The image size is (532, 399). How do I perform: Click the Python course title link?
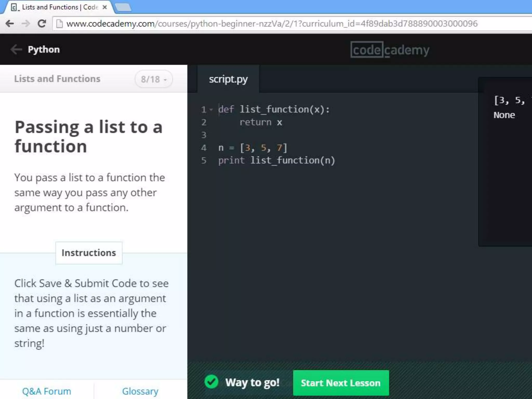coord(44,49)
